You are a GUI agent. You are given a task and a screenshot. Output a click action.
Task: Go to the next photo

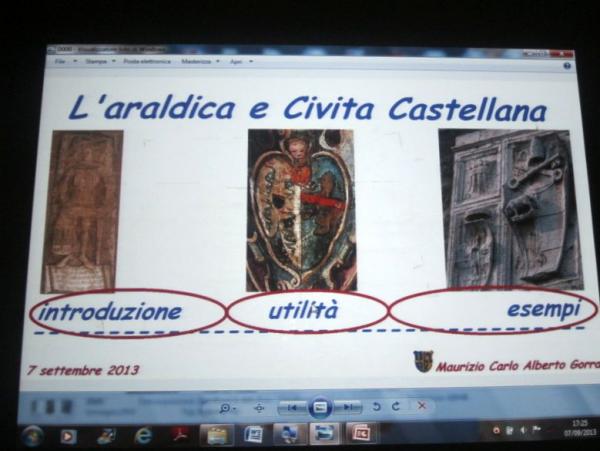[348, 407]
